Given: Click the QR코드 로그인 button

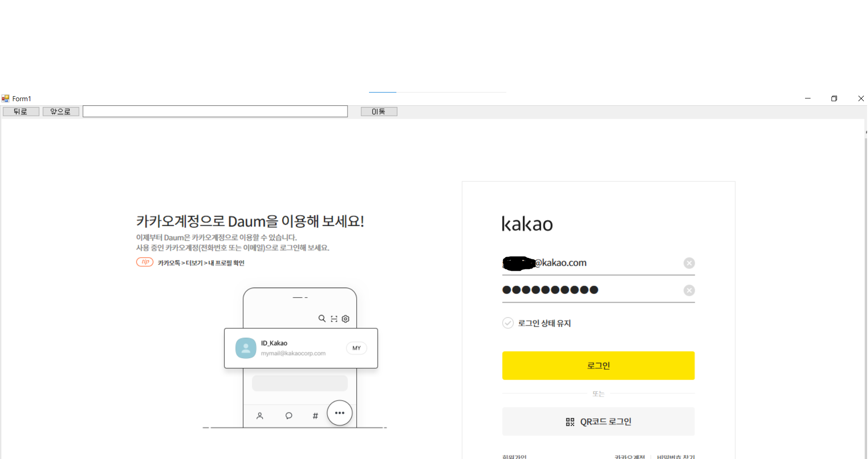Looking at the screenshot, I should [598, 422].
